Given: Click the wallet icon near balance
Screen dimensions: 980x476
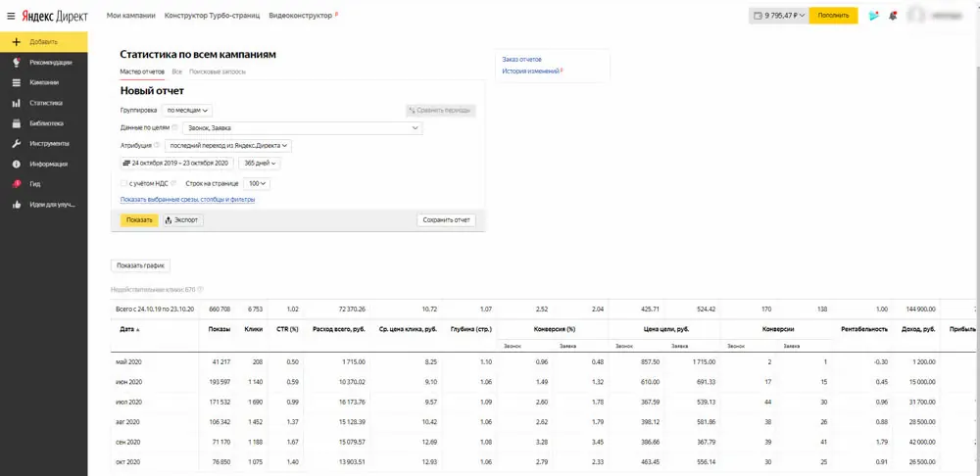Looking at the screenshot, I should pos(759,16).
